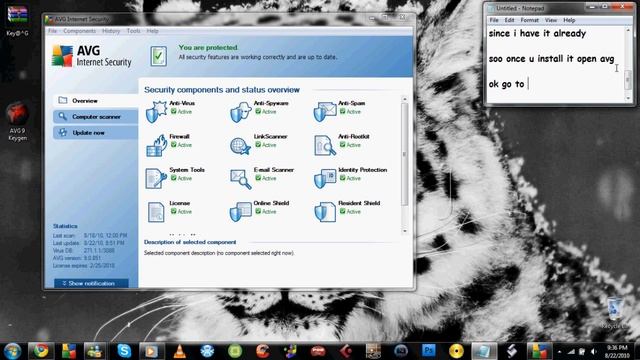Select the Firewall component icon
This screenshot has height=360, width=640.
coord(156,146)
